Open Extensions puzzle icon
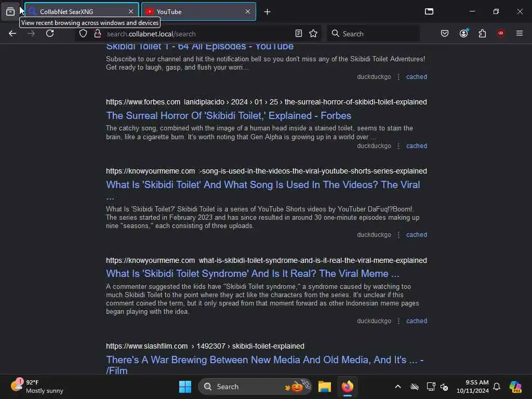 coord(482,33)
